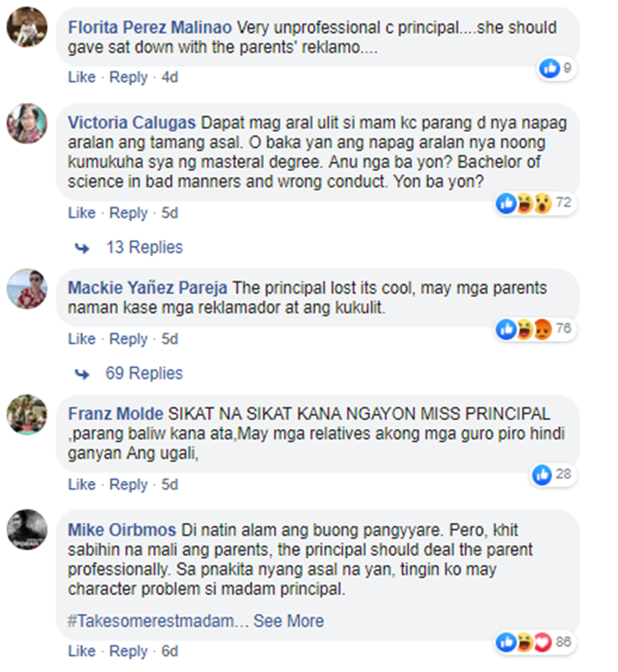Reply to Mike Oirbmos's comment
Viewport: 618px width, 672px height.
(x=129, y=651)
